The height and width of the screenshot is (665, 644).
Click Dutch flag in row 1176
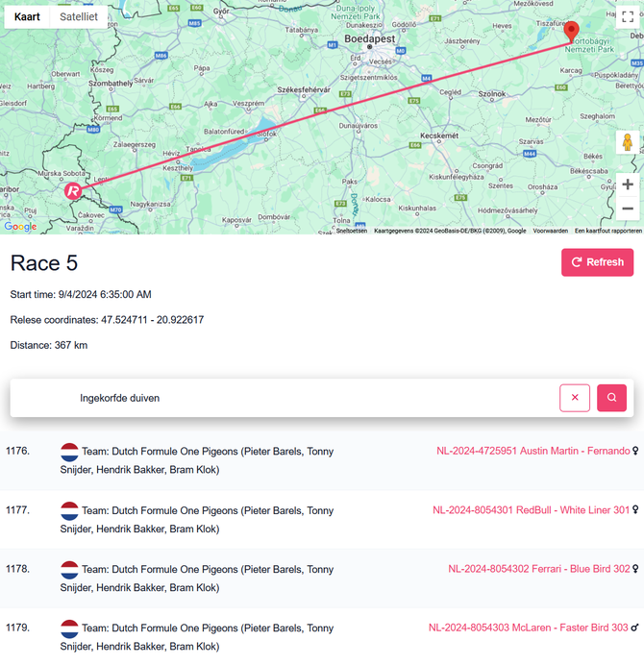coord(69,452)
